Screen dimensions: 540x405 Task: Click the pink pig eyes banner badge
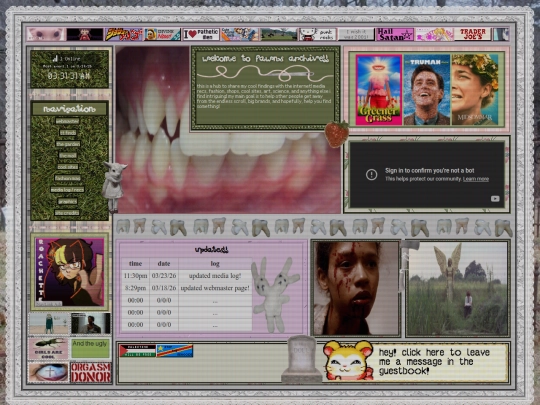pyautogui.click(x=46, y=34)
